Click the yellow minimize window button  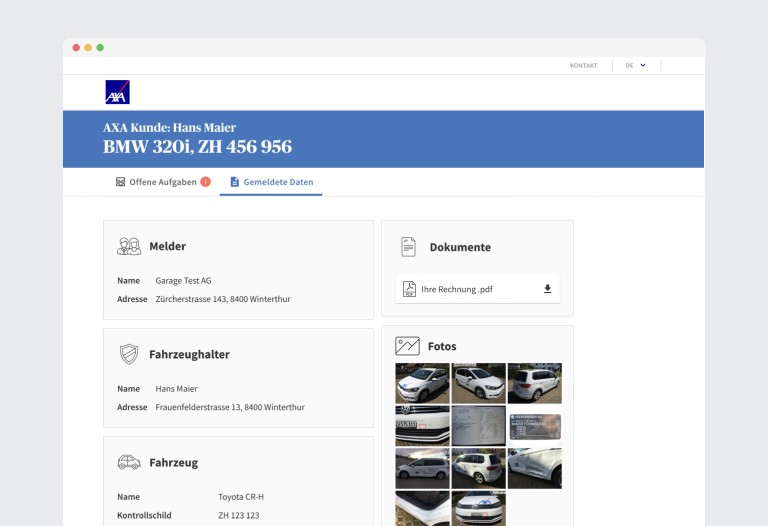88,48
